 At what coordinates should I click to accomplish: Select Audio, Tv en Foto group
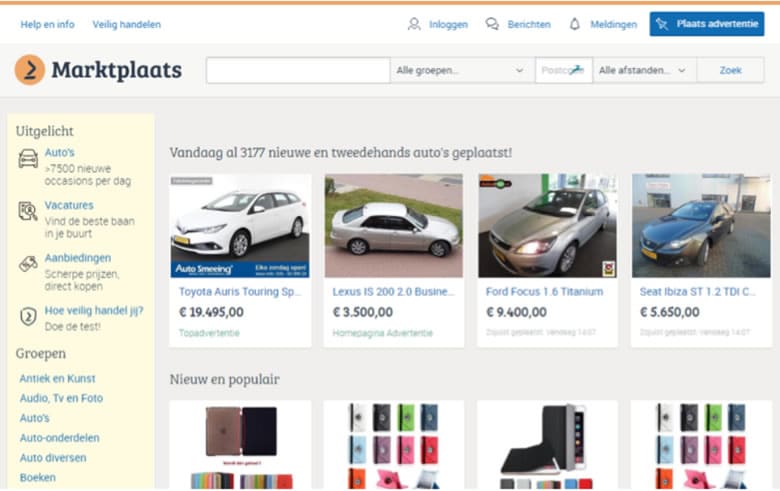pos(61,398)
